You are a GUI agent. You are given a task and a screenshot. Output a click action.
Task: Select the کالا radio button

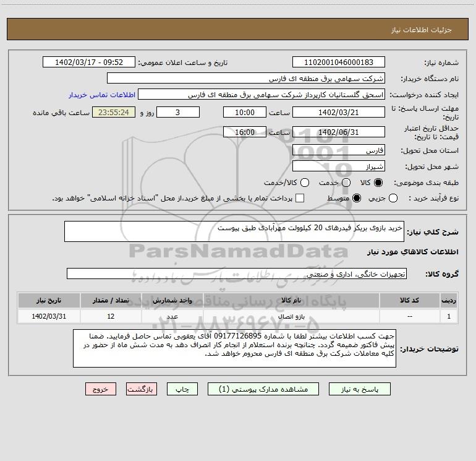pos(378,183)
